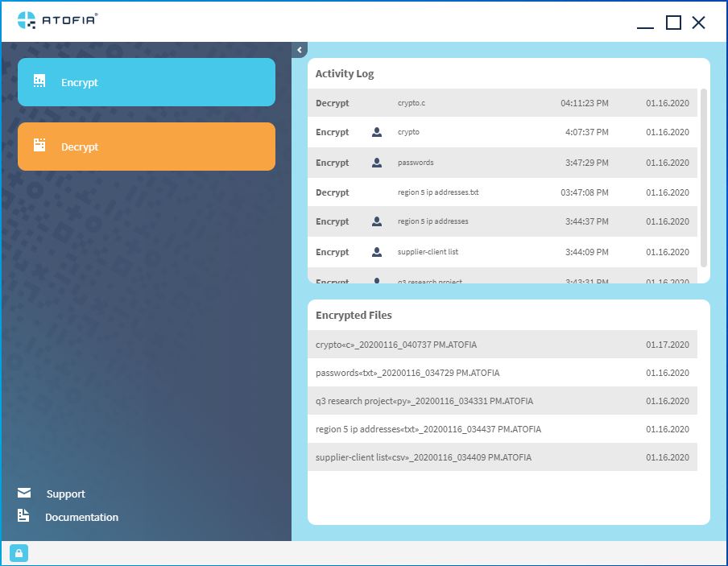Click the 3:44:09 PM timestamp
This screenshot has height=566, width=728.
coord(586,252)
